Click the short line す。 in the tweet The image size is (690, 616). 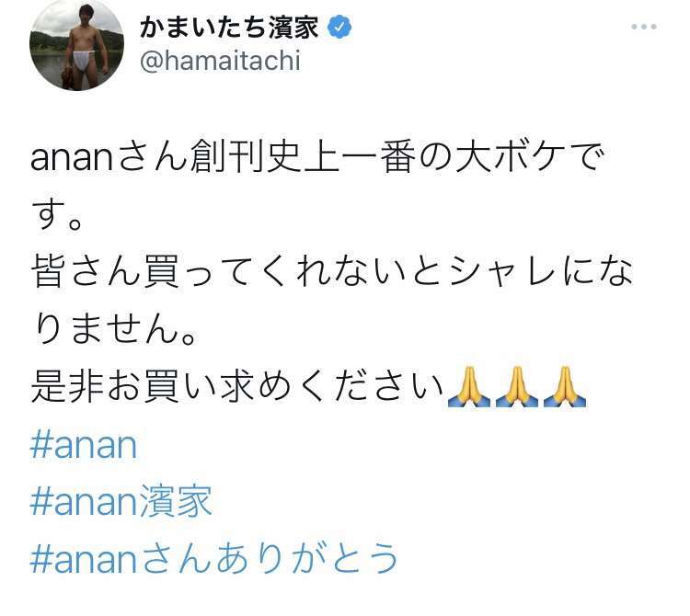57,214
